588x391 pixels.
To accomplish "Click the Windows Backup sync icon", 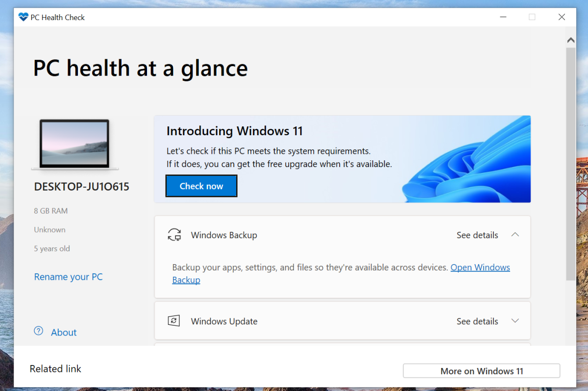I will tap(174, 235).
